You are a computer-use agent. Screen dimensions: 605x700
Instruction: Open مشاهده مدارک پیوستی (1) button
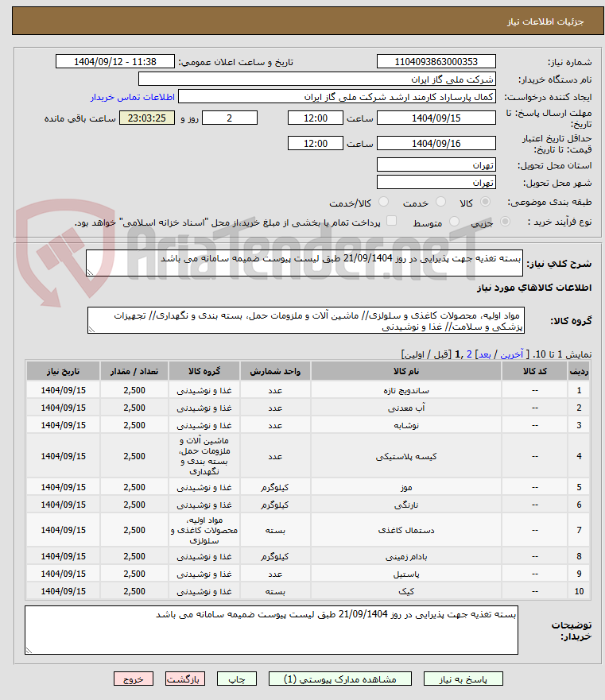[x=339, y=679]
